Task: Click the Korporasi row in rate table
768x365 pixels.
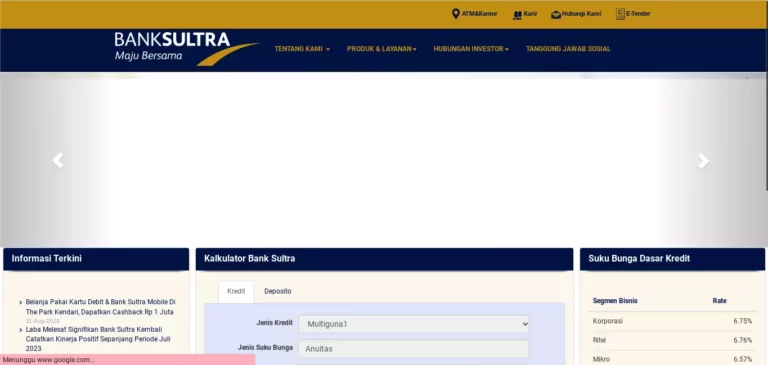Action: coord(672,321)
